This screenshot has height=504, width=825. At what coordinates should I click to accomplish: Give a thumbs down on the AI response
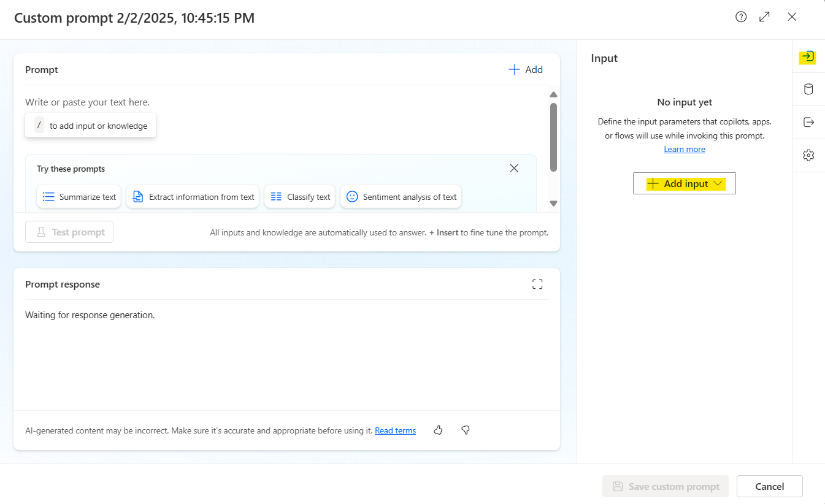pos(465,430)
